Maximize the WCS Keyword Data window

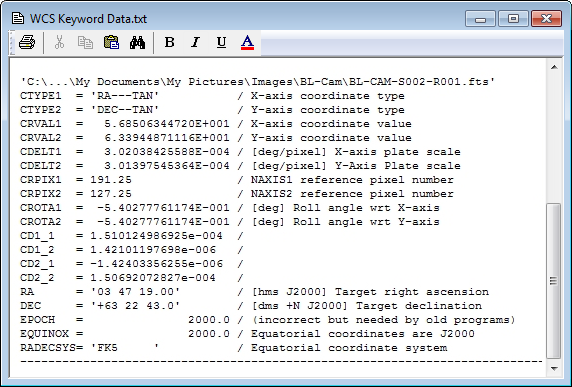[x=513, y=19]
